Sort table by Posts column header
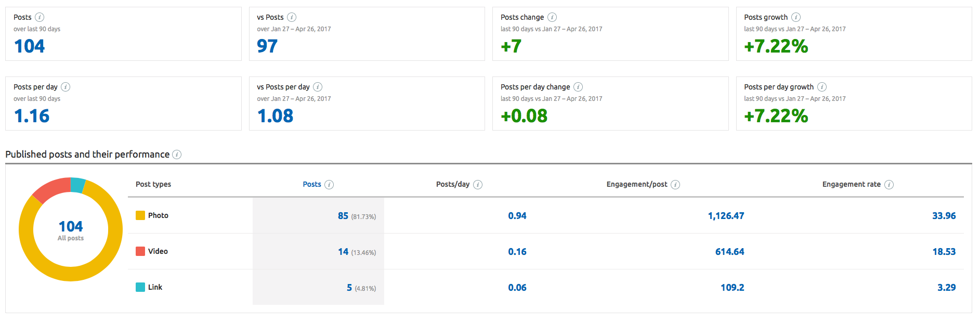Viewport: 980px width, 322px height. [312, 184]
